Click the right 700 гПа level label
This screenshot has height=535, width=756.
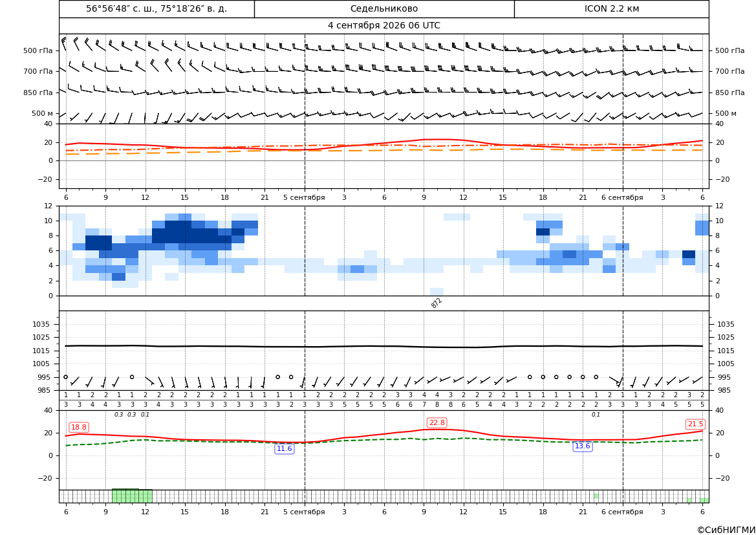(x=729, y=71)
